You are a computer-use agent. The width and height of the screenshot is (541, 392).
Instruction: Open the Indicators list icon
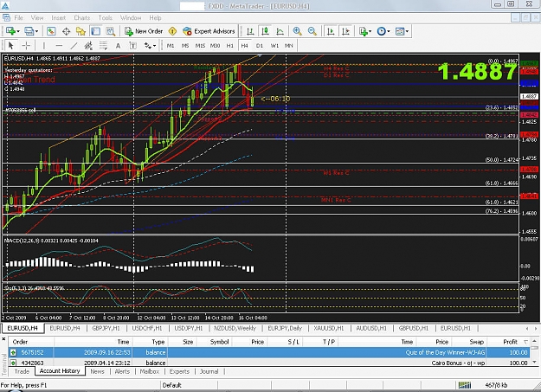pos(363,31)
